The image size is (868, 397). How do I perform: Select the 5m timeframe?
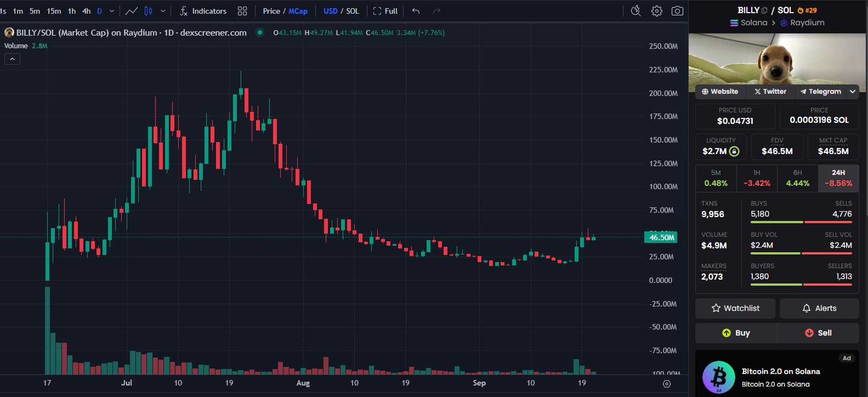click(x=35, y=11)
